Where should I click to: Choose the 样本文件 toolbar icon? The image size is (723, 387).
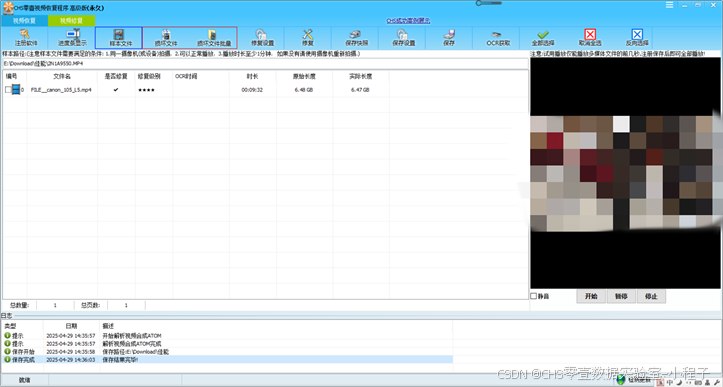[x=119, y=35]
